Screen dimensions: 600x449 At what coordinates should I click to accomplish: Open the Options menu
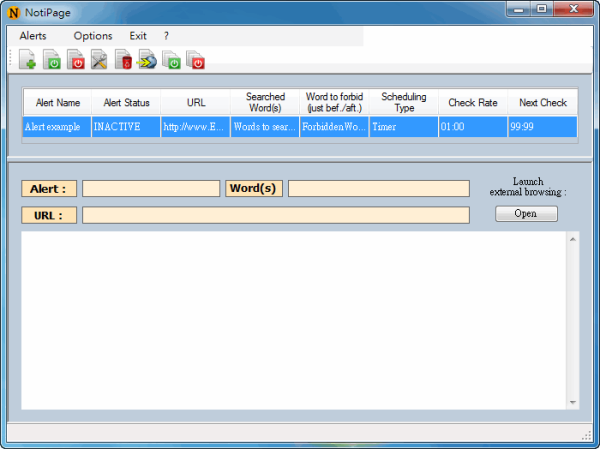tap(93, 36)
